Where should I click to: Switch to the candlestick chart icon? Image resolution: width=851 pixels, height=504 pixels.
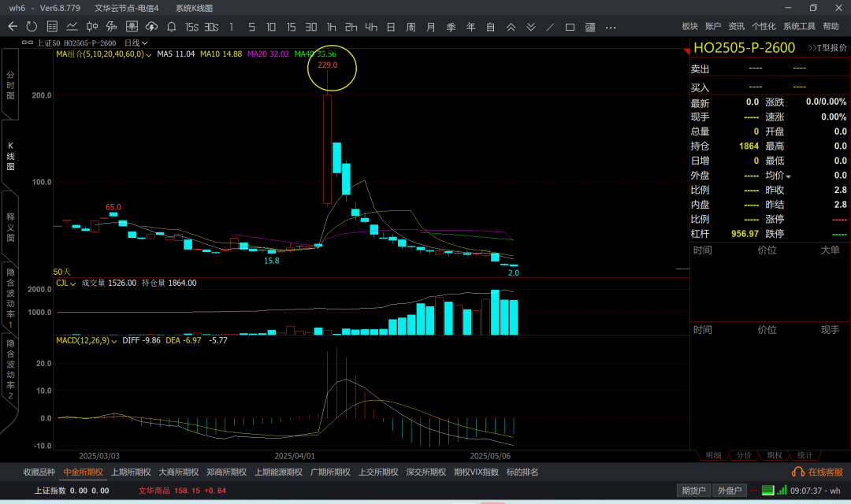click(x=92, y=27)
